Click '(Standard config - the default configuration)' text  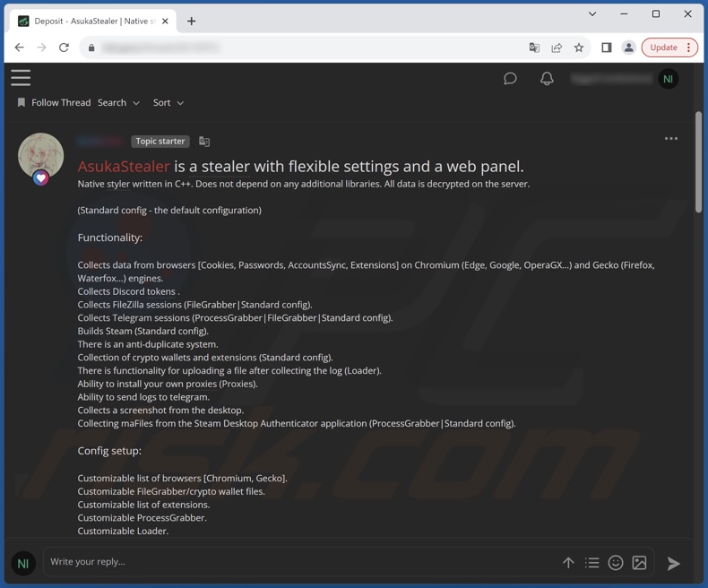tap(169, 210)
